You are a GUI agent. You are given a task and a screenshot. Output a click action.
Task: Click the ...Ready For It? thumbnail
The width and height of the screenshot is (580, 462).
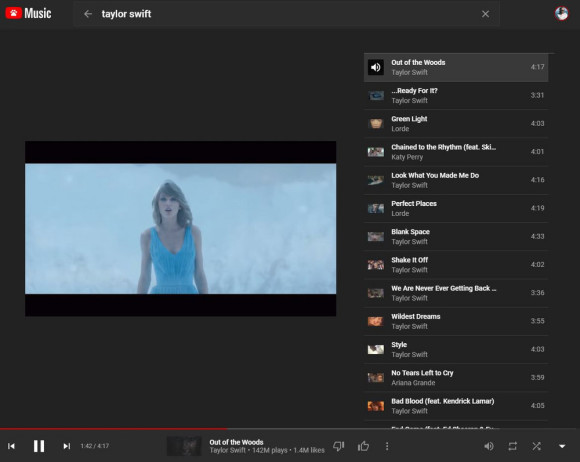(x=375, y=96)
